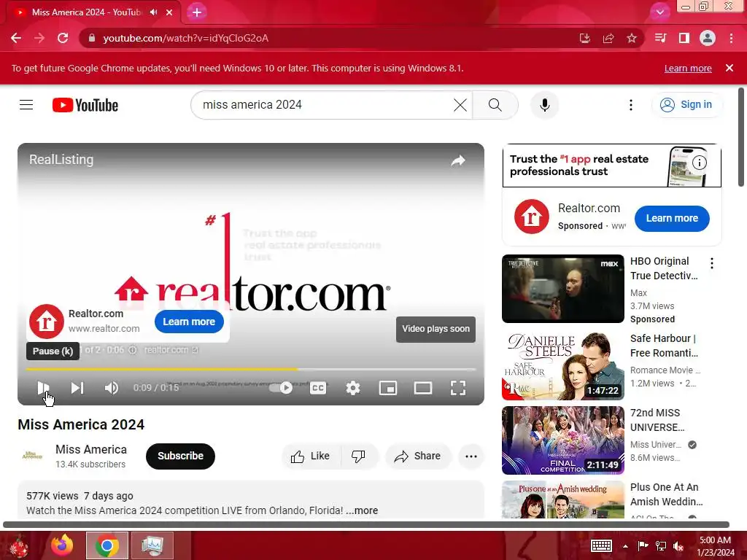Open the HBO True Detective thumbnail
747x560 pixels.
pos(563,289)
